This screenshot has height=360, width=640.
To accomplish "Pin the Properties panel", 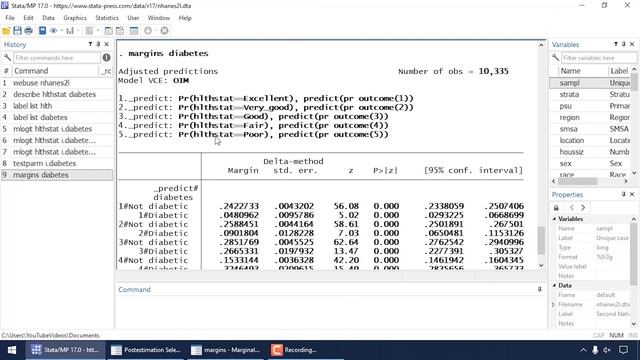I will coord(624,194).
